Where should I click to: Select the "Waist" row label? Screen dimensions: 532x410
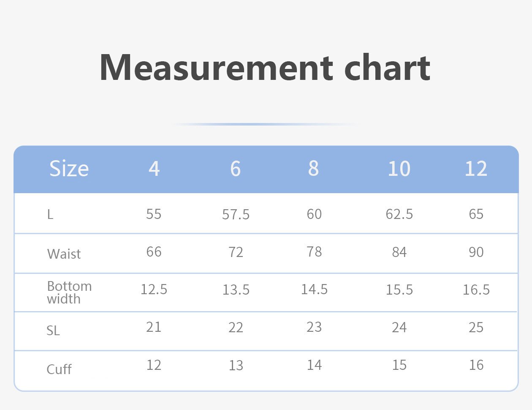pyautogui.click(x=64, y=254)
